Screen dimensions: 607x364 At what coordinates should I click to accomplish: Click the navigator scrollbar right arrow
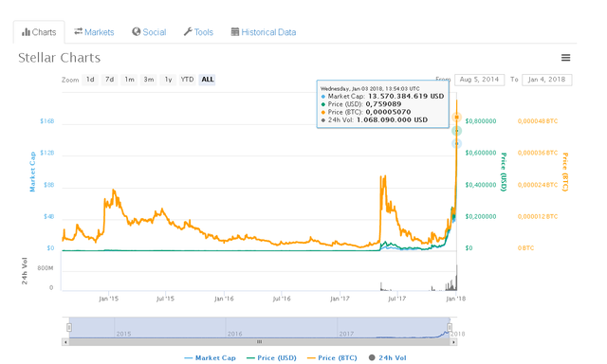[x=453, y=342]
